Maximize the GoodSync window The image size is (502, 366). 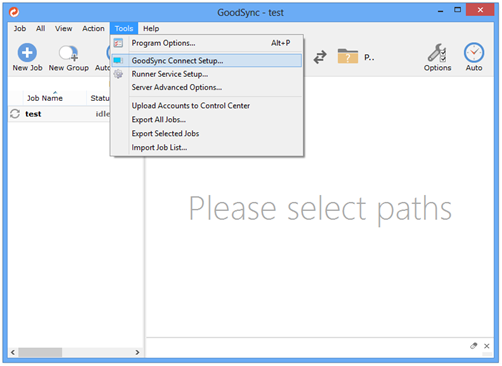[458, 10]
